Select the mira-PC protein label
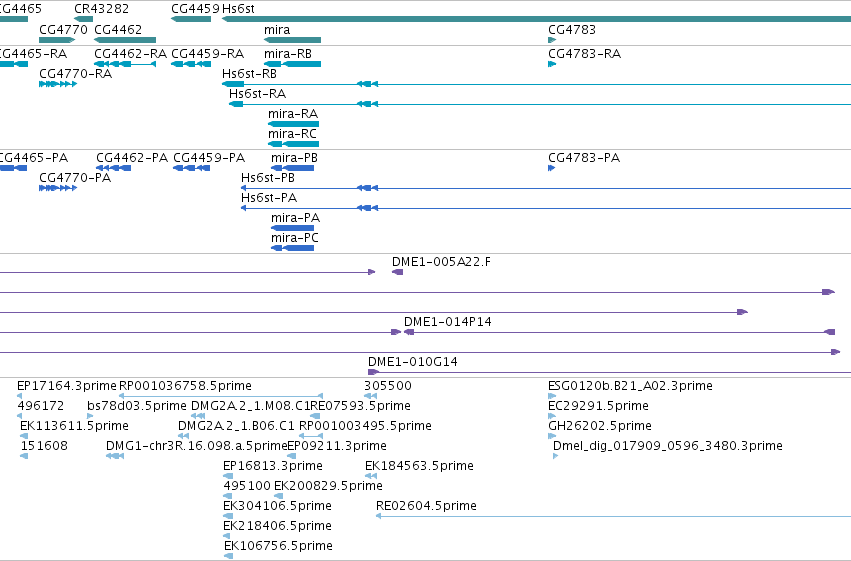Viewport: 851px width, 561px height. (295, 238)
